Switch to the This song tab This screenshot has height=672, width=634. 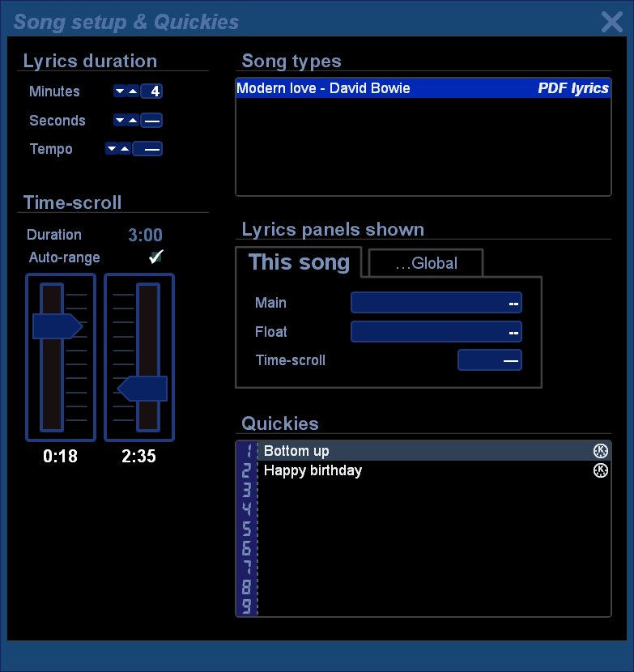(300, 262)
